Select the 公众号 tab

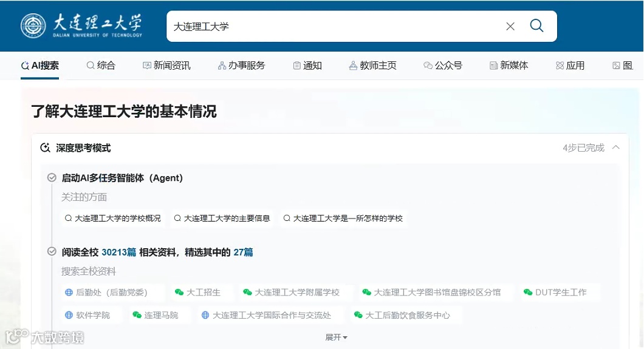pyautogui.click(x=443, y=65)
